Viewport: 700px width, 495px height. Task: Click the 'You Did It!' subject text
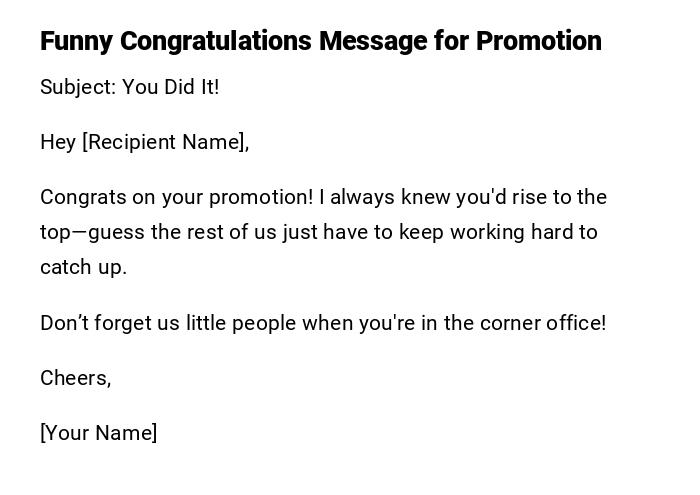[171, 87]
